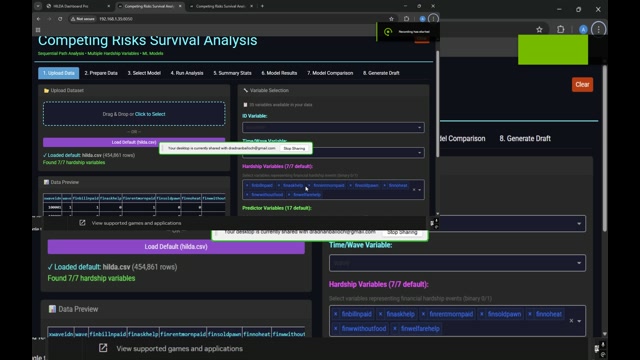Remove the large finwwithoutfood chip
Image resolution: width=640 pixels, height=360 pixels.
[x=336, y=329]
